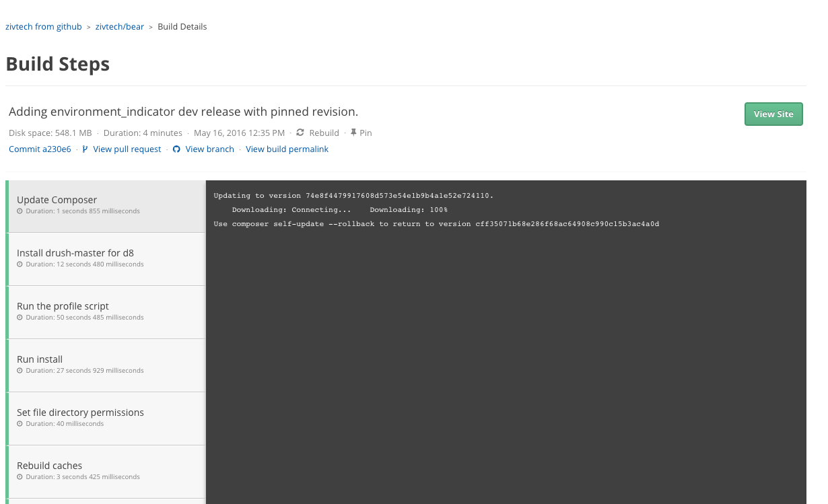Click the clock icon under Rebuild caches
The height and width of the screenshot is (504, 828).
tap(20, 477)
